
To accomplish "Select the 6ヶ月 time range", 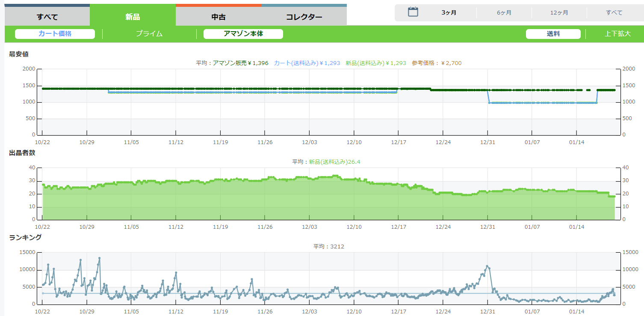I will 504,13.
